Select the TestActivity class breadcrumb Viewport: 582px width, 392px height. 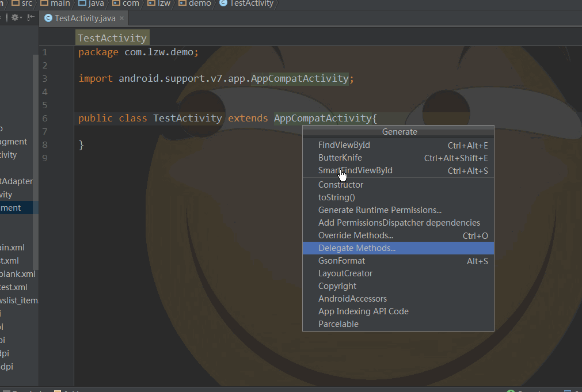coord(246,3)
